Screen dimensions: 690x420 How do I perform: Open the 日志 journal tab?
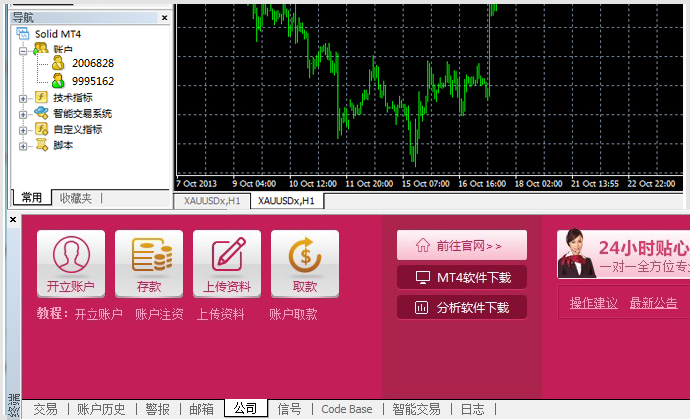[473, 409]
